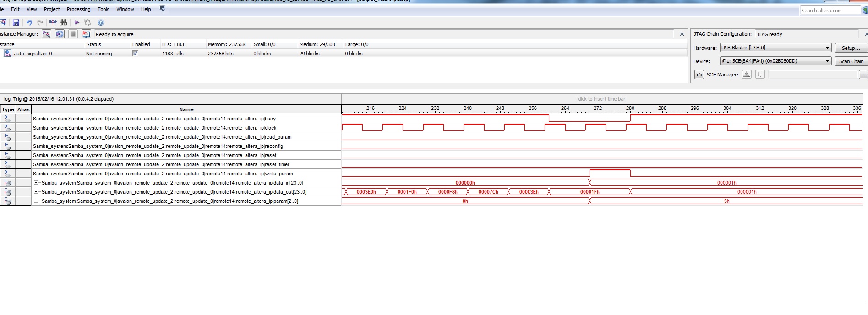Click the Name column header
The image size is (868, 315).
pos(186,109)
